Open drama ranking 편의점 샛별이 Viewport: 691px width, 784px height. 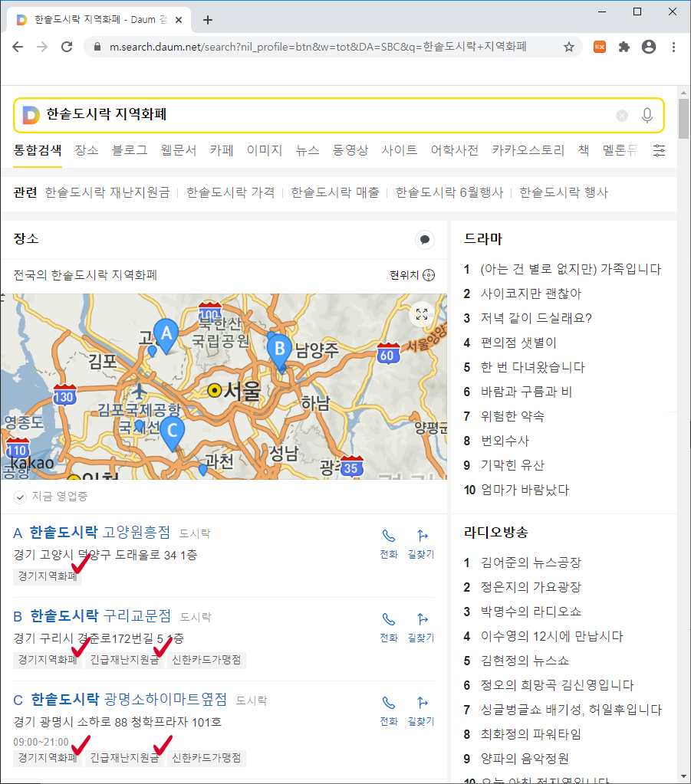[x=518, y=343]
